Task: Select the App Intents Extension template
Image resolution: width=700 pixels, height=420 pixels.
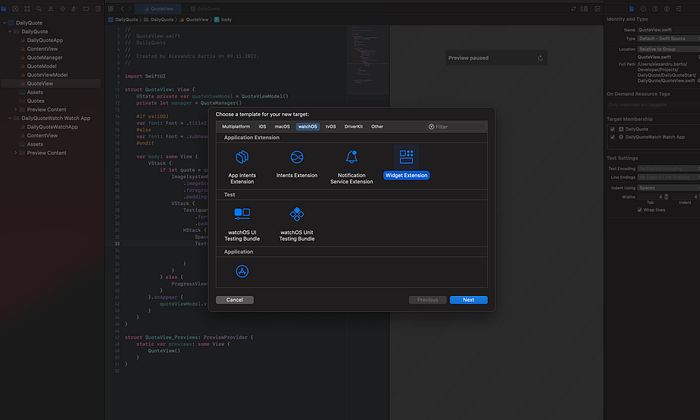Action: tap(242, 166)
